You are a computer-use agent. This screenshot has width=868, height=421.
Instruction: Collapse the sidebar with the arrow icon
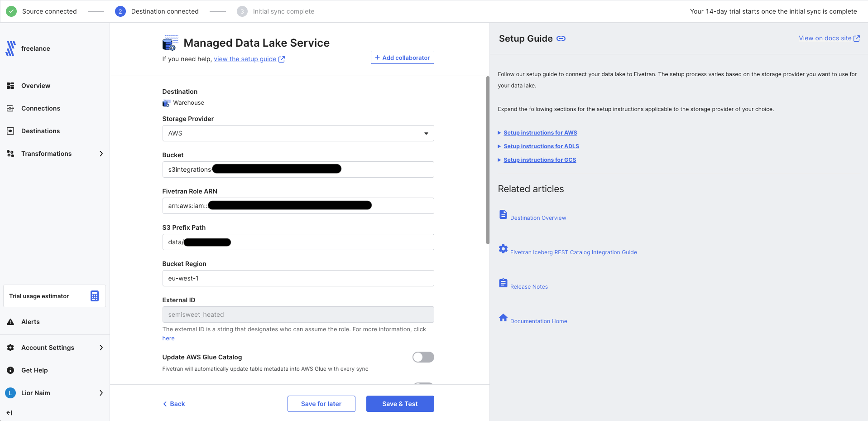click(x=9, y=413)
